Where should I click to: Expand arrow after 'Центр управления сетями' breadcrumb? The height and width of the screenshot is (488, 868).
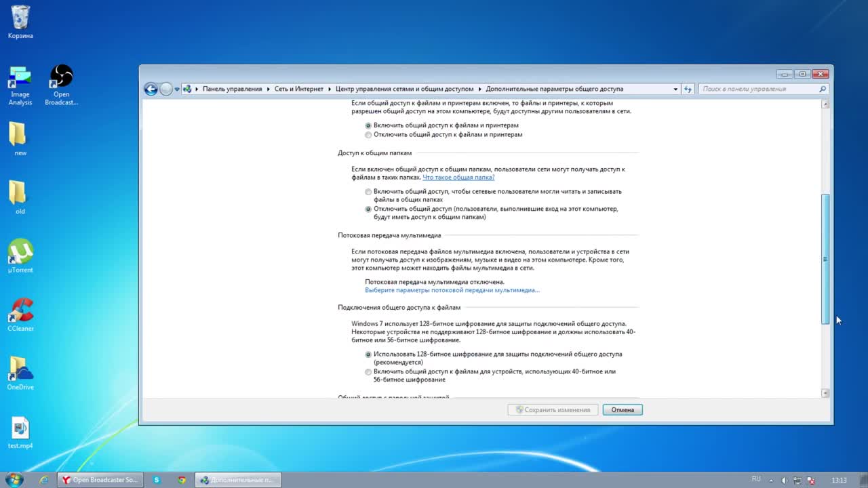(479, 89)
